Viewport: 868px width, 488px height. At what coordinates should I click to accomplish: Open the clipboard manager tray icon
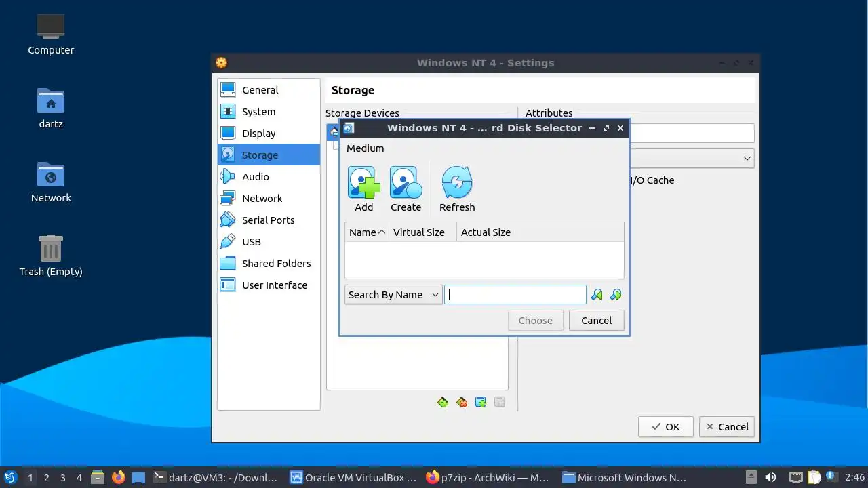coord(814,477)
